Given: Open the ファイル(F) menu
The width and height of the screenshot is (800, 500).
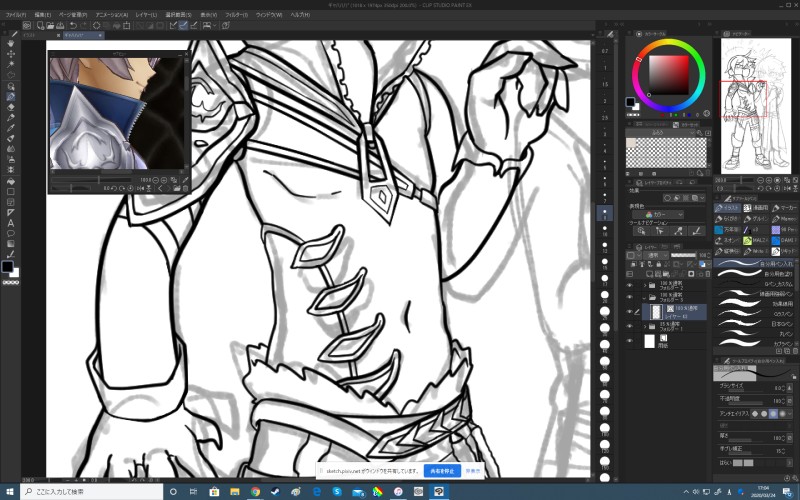Looking at the screenshot, I should 15,15.
